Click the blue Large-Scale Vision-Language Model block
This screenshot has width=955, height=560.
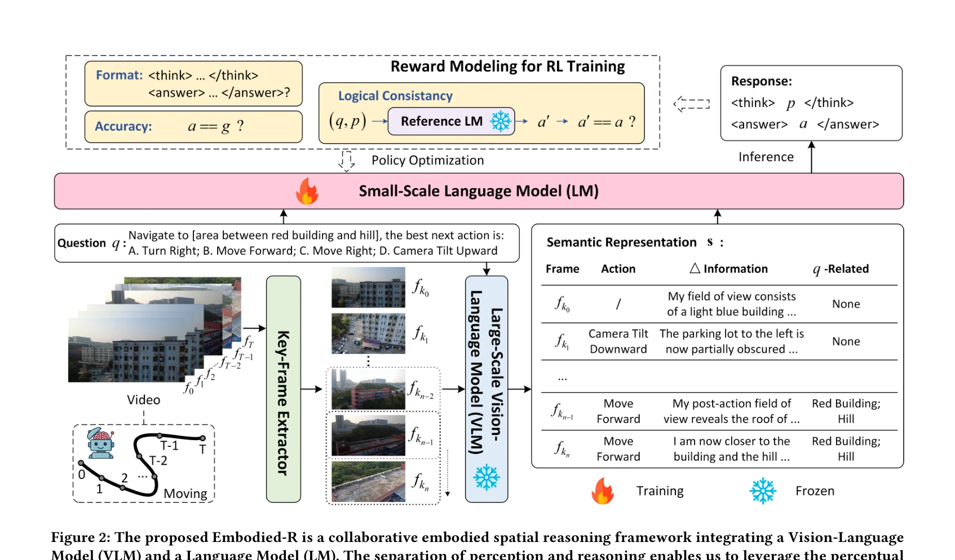486,389
